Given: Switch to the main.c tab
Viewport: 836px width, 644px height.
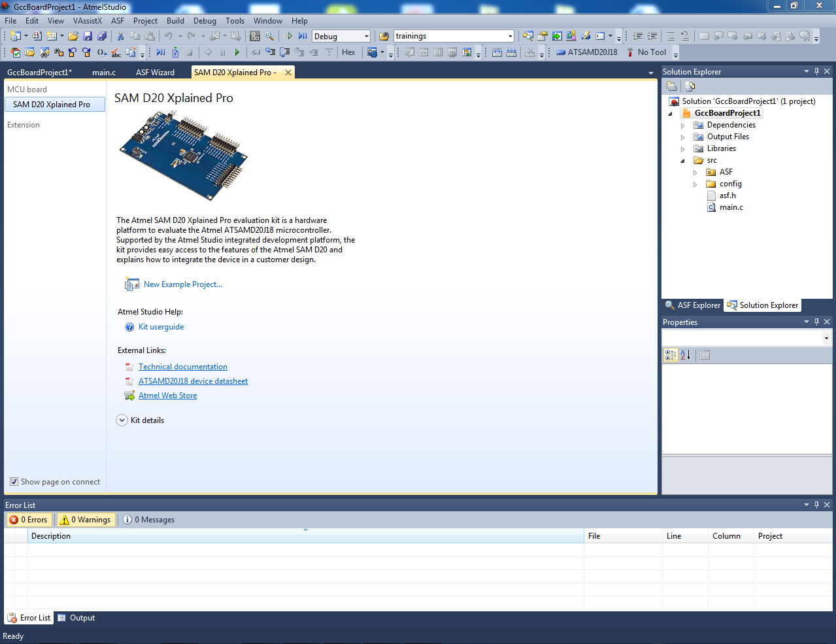Looking at the screenshot, I should tap(104, 73).
